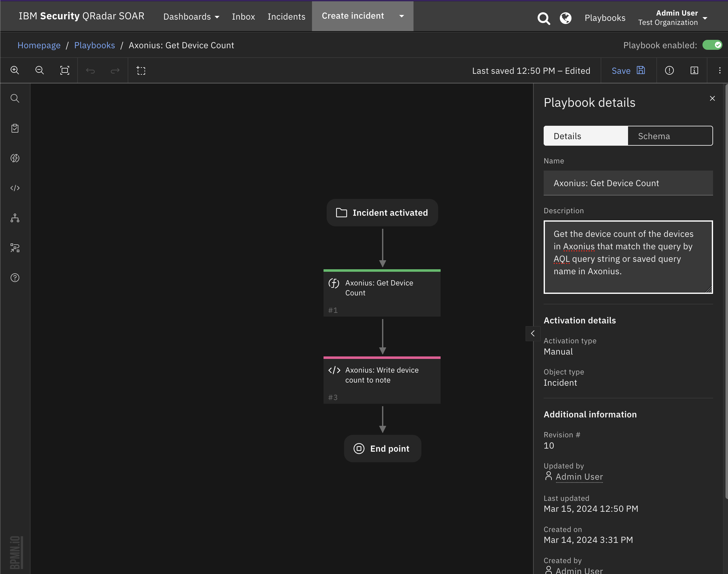728x574 pixels.
Task: Click the globe icon in header
Action: point(566,18)
